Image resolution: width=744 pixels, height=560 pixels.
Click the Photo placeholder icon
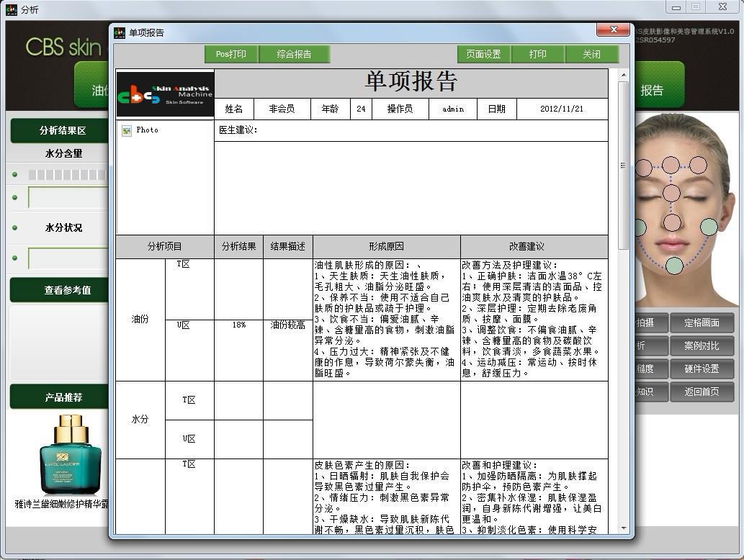[127, 130]
